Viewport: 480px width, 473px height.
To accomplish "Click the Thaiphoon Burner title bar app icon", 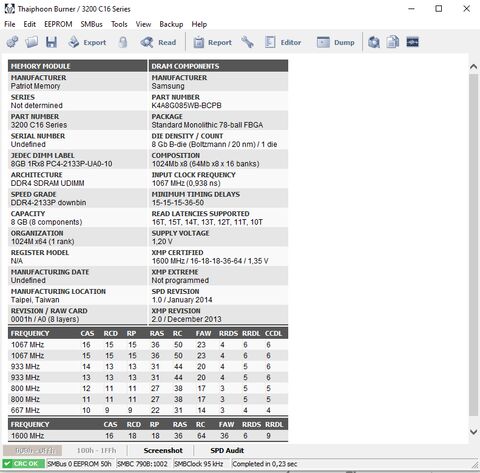I will (x=9, y=9).
